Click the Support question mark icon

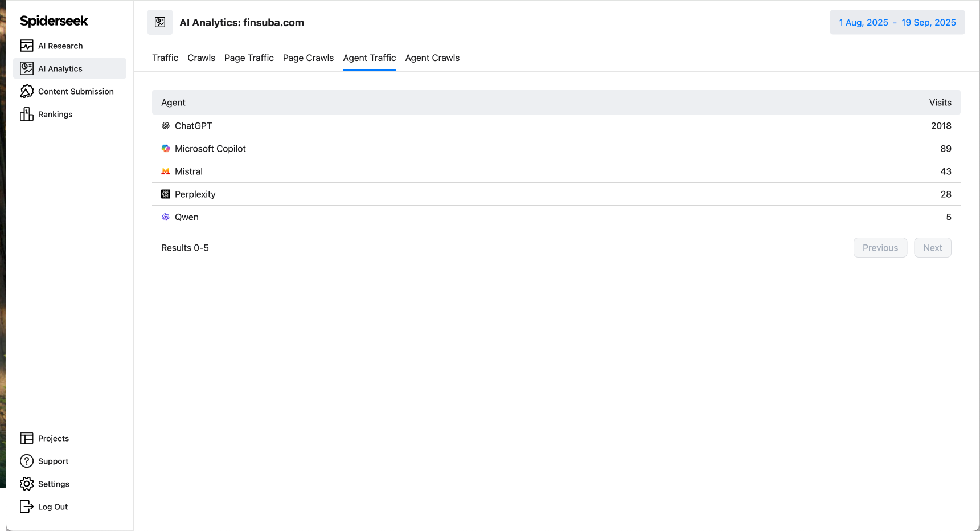pos(27,461)
